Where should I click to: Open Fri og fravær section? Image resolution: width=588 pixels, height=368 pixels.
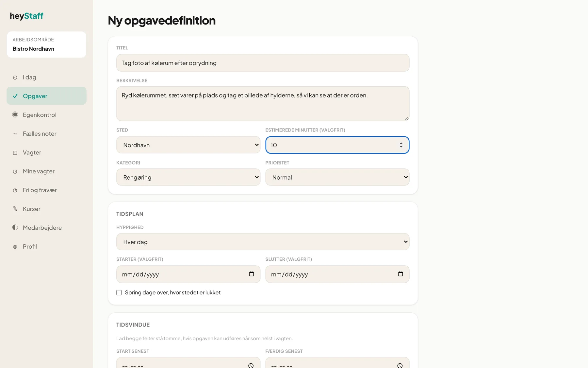(x=46, y=190)
